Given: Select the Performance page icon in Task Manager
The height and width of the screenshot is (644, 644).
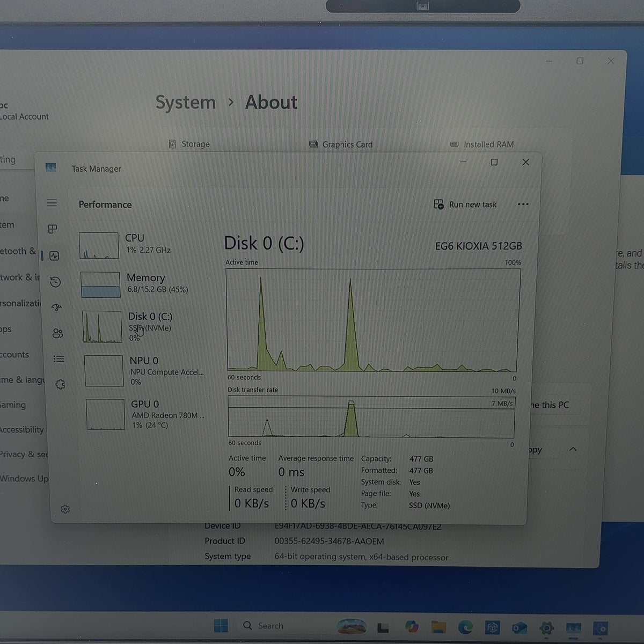Looking at the screenshot, I should click(54, 256).
